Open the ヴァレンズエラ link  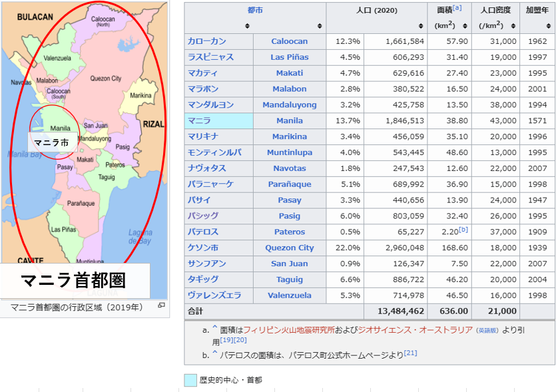(x=214, y=295)
